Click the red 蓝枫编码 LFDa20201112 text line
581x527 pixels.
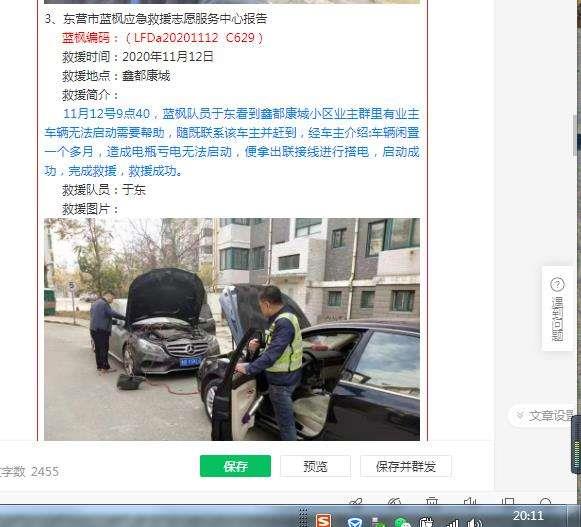(x=163, y=38)
